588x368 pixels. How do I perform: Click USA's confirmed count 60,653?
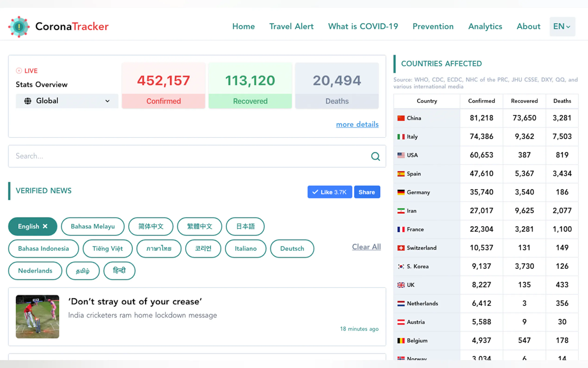pos(481,155)
